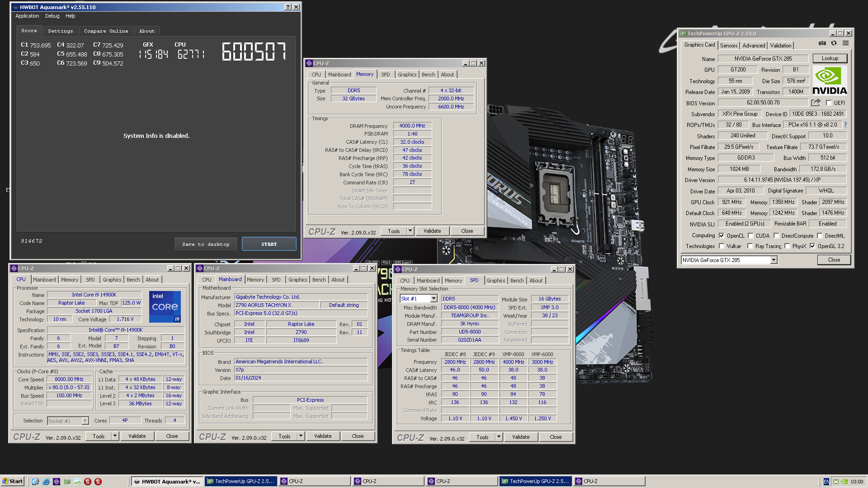Click the Close button in GPU-Z
This screenshot has width=868, height=488.
(834, 260)
